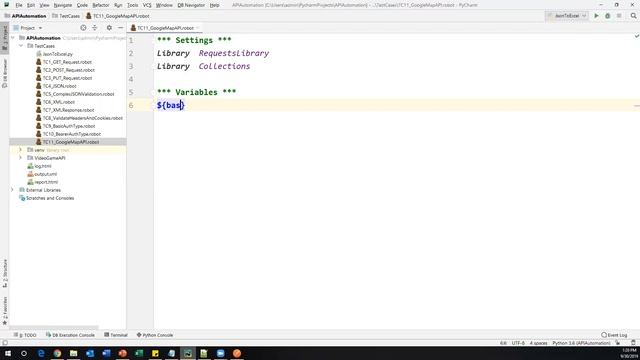
Task: Collapse the APIAutomation root folder
Action: pyautogui.click(x=13, y=38)
